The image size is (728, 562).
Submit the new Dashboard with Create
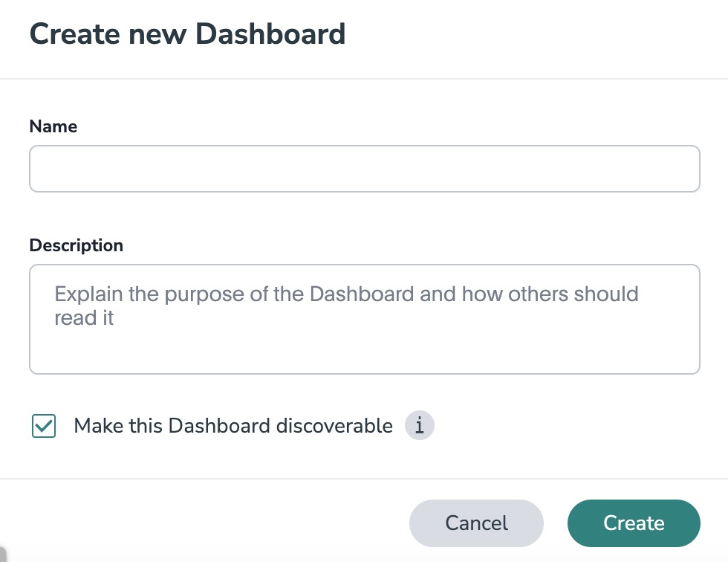pos(634,523)
